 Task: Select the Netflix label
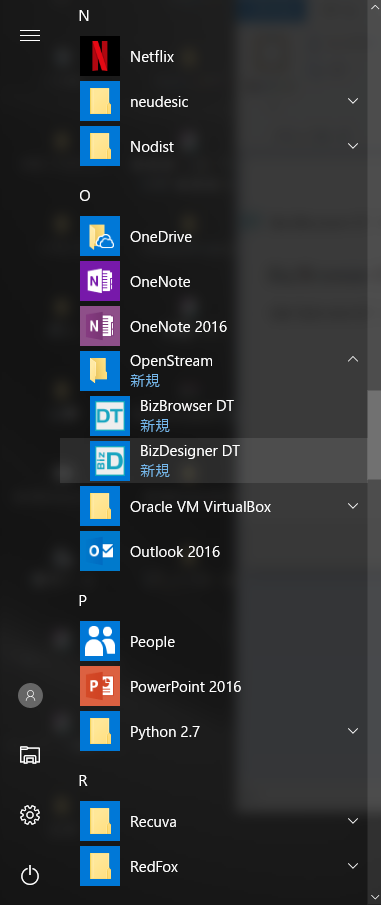(x=152, y=57)
